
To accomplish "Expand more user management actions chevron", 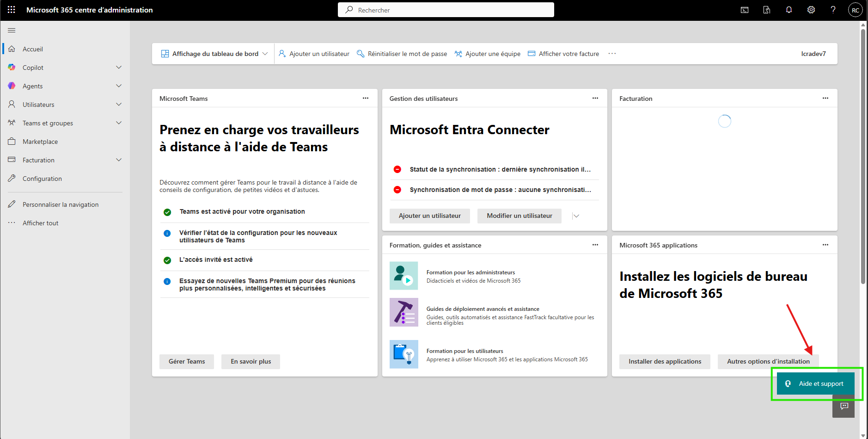I will (576, 216).
